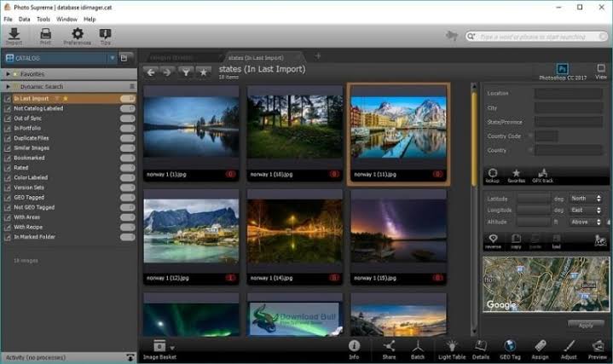Viewport: 613px width, 364px height.
Task: Select the Color Labeled search item
Action: 31,177
